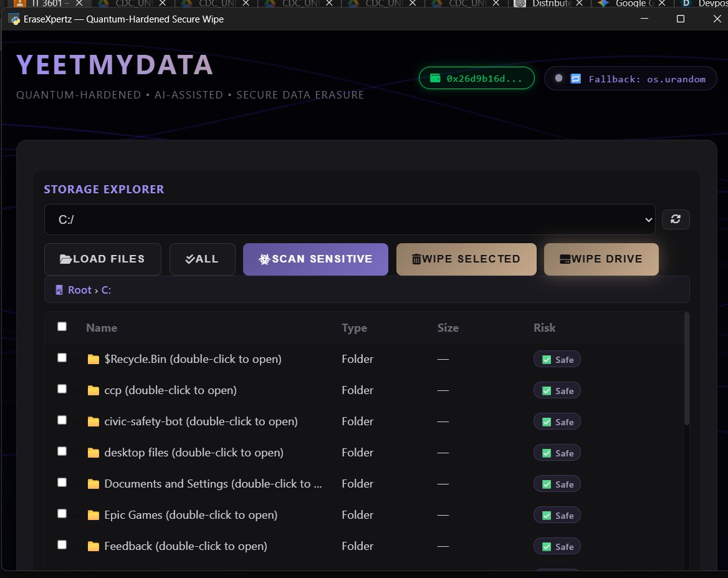Select the desktop files row checkbox
Image resolution: width=728 pixels, height=578 pixels.
62,451
